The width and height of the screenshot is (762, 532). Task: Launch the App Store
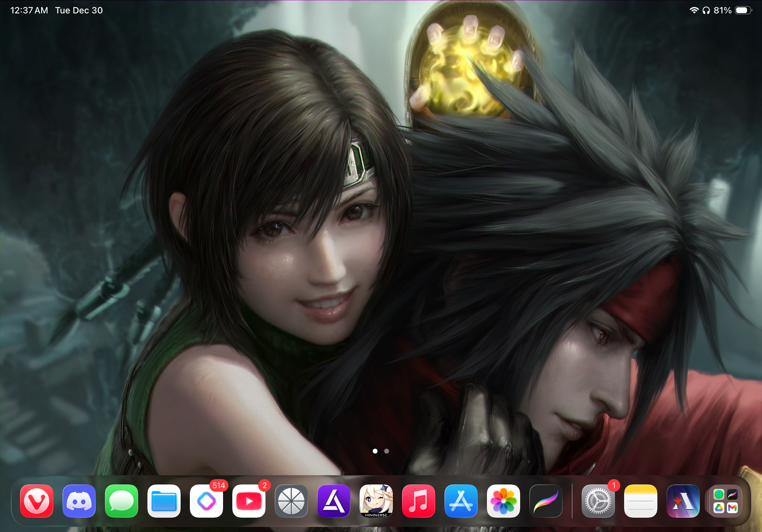pyautogui.click(x=461, y=501)
